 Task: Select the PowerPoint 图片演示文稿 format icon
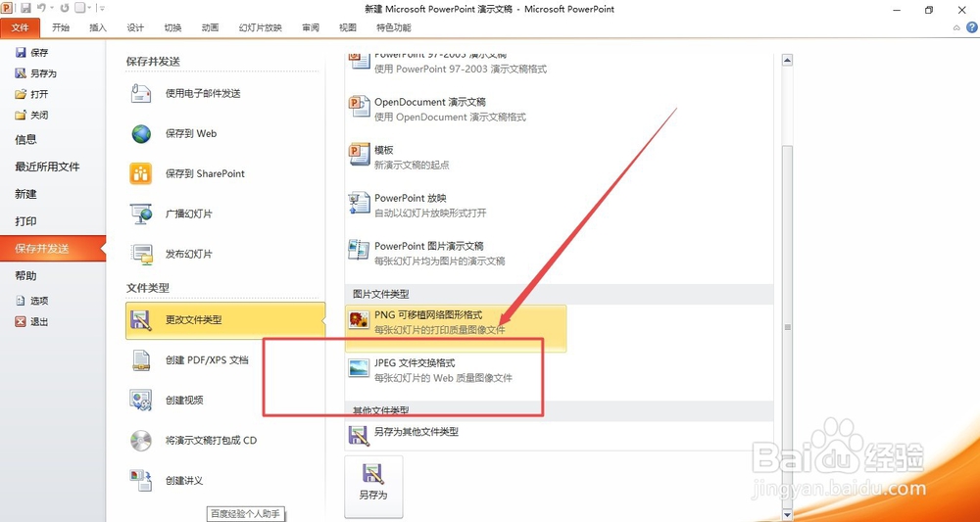359,251
